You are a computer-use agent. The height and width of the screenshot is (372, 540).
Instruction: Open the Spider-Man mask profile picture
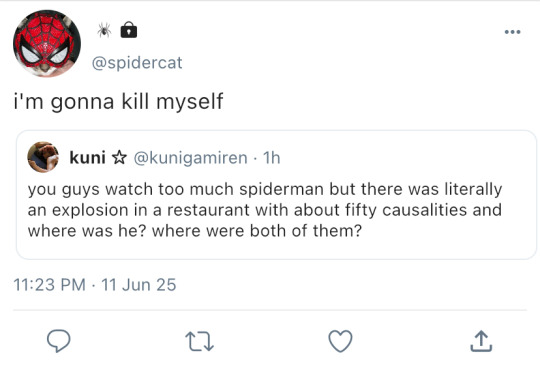pyautogui.click(x=47, y=43)
